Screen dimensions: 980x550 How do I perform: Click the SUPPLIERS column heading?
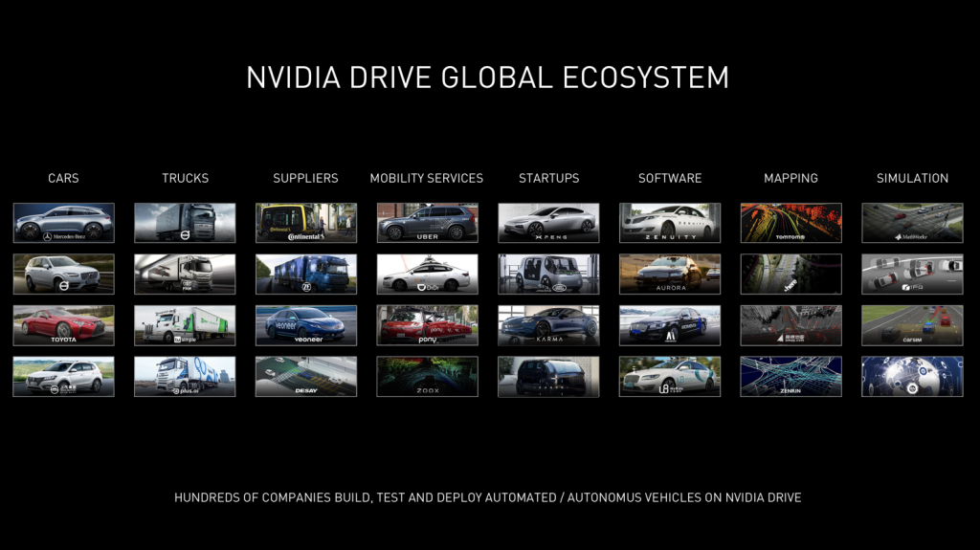305,178
